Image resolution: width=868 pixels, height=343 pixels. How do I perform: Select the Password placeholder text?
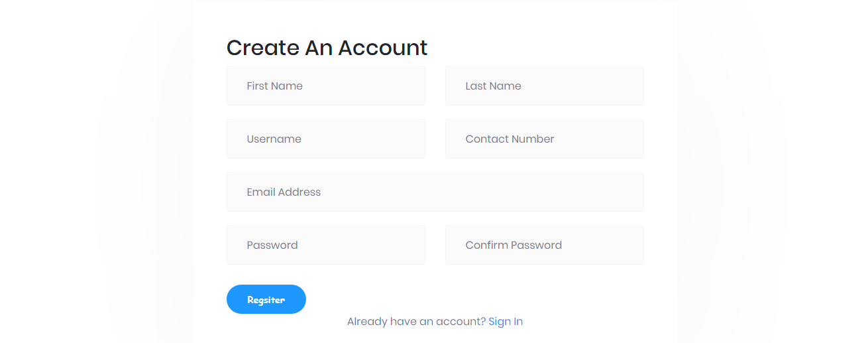[272, 245]
